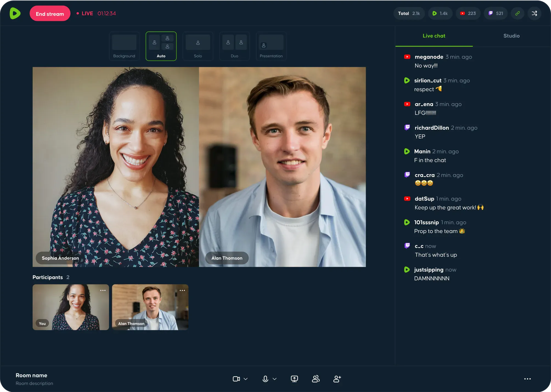Select the Solo layout option
This screenshot has height=392, width=551.
coord(198,46)
